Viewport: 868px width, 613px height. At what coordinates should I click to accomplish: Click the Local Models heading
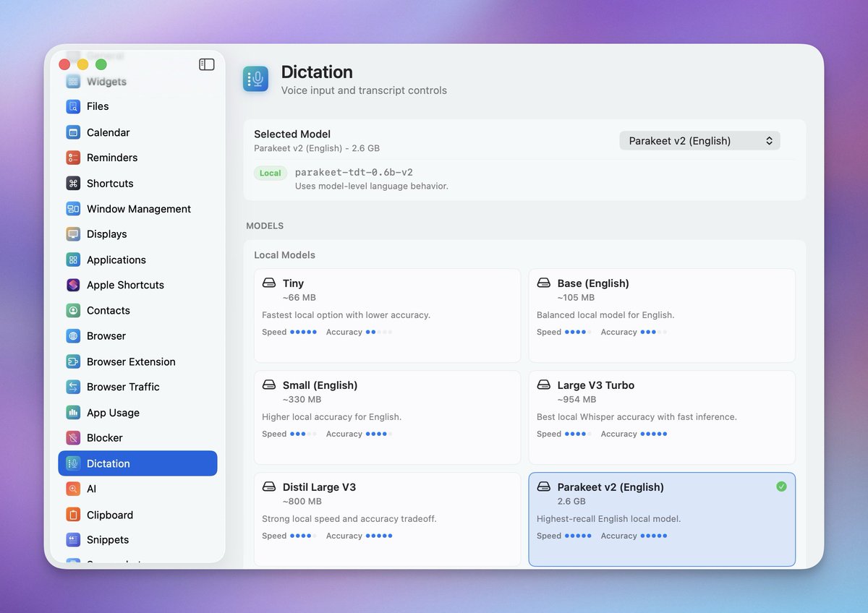coord(284,255)
